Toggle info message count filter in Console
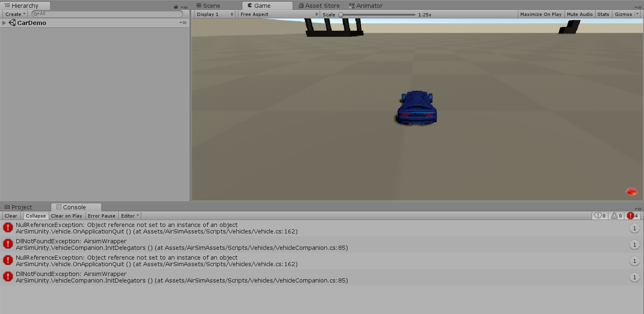The height and width of the screenshot is (314, 644). pos(600,216)
